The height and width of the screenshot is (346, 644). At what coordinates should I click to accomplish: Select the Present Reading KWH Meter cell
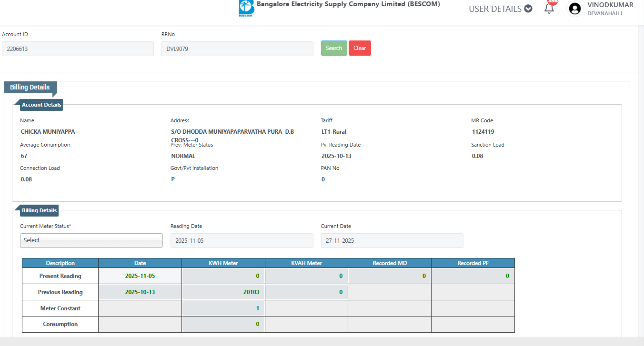tap(223, 276)
